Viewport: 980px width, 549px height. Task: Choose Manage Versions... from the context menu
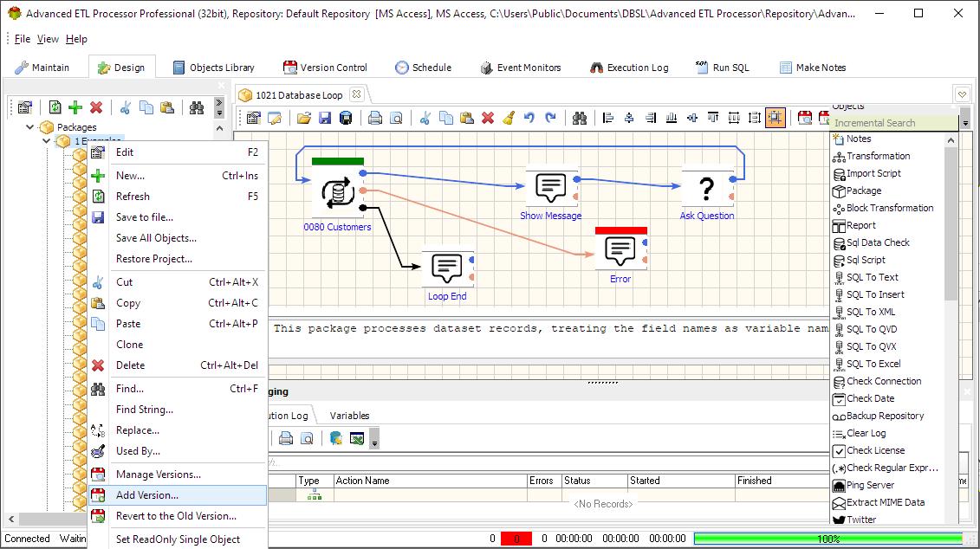[178, 474]
